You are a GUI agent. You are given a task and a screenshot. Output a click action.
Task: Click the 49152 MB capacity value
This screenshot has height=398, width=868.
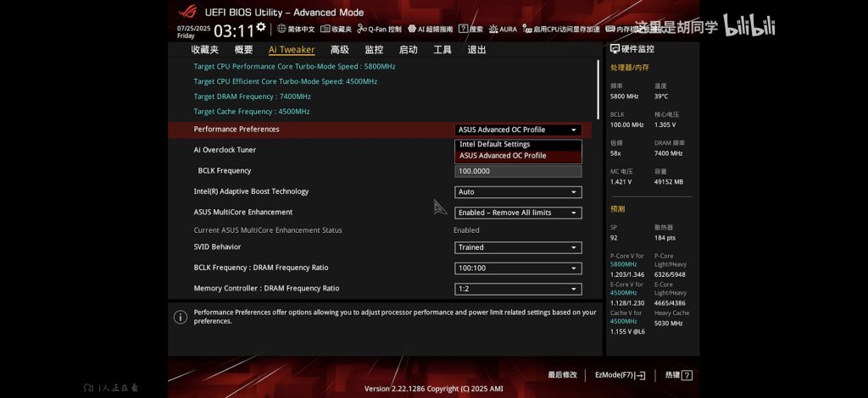pyautogui.click(x=669, y=182)
